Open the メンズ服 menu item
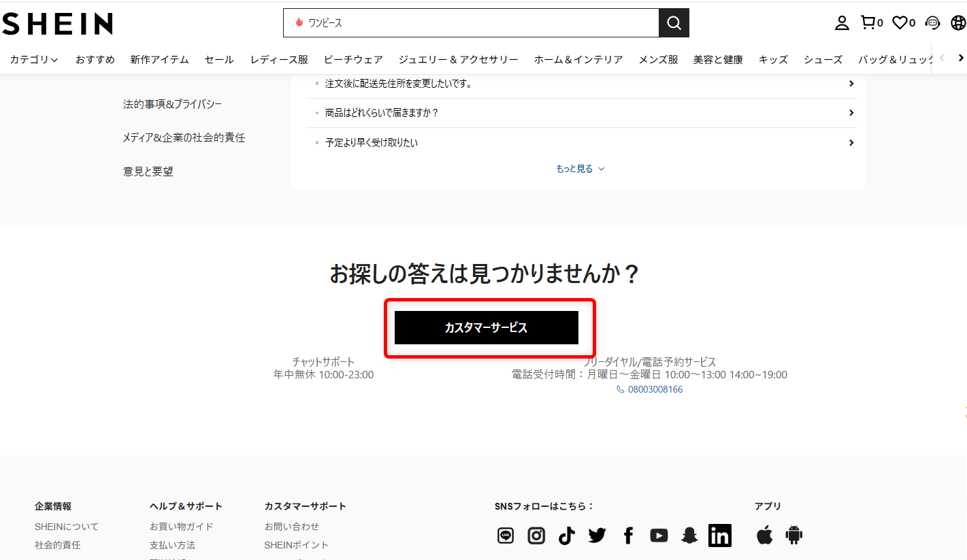This screenshot has height=560, width=967. pyautogui.click(x=658, y=60)
